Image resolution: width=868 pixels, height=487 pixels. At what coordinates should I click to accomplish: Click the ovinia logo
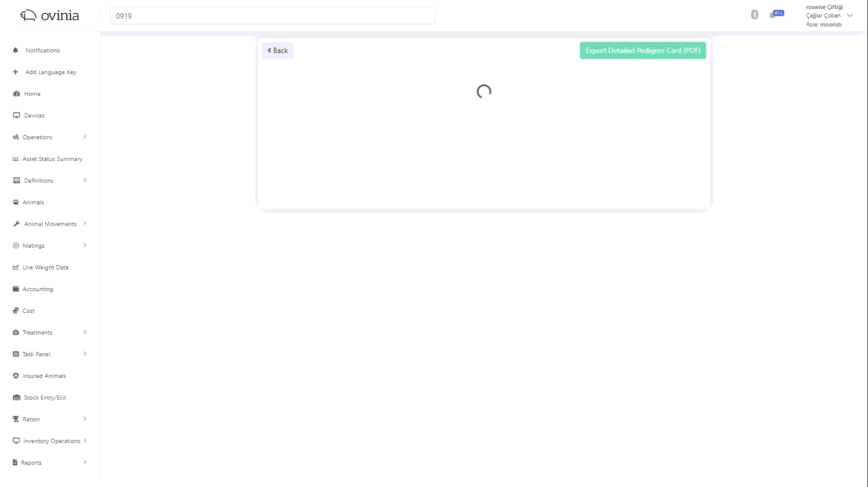pyautogui.click(x=50, y=16)
